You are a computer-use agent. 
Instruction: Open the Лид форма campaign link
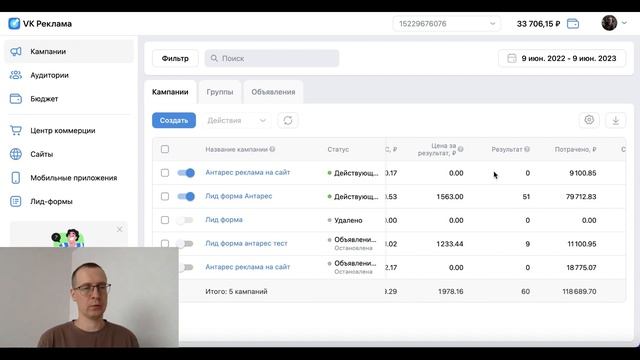tap(224, 220)
